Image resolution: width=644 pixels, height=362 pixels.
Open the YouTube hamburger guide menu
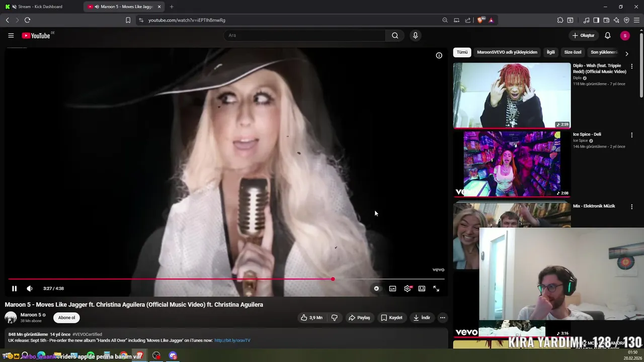[x=11, y=36]
